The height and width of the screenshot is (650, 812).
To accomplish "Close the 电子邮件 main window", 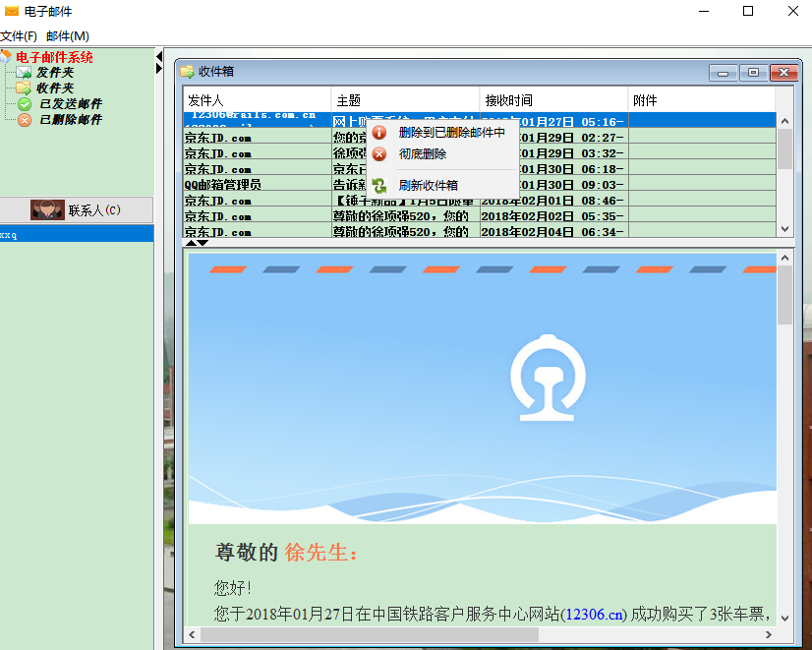I will click(793, 11).
